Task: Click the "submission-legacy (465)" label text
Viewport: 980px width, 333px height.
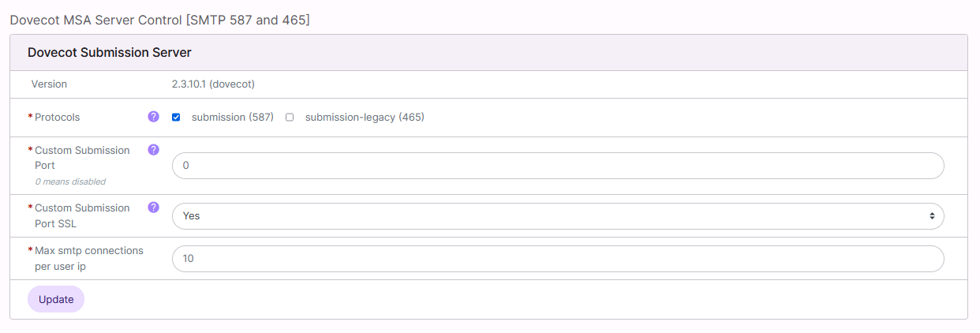Action: pyautogui.click(x=364, y=118)
